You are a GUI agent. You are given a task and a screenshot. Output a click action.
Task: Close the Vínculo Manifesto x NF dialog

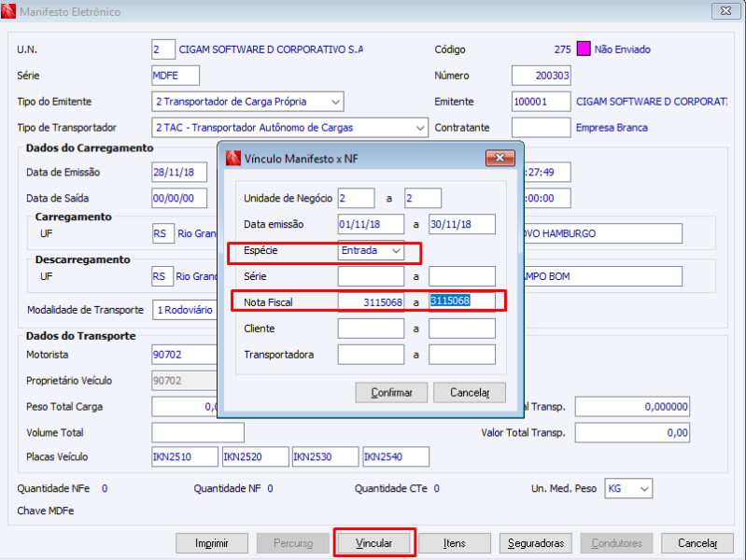tap(500, 158)
